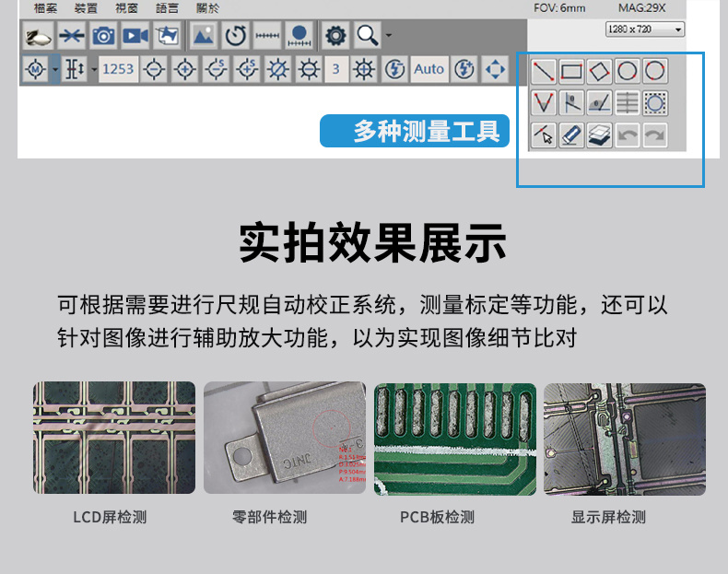
Task: Click the four-way move arrows icon
Action: tap(495, 70)
